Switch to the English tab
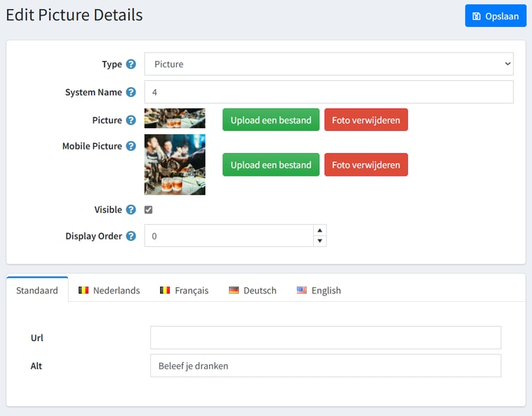The width and height of the screenshot is (532, 416). point(319,290)
